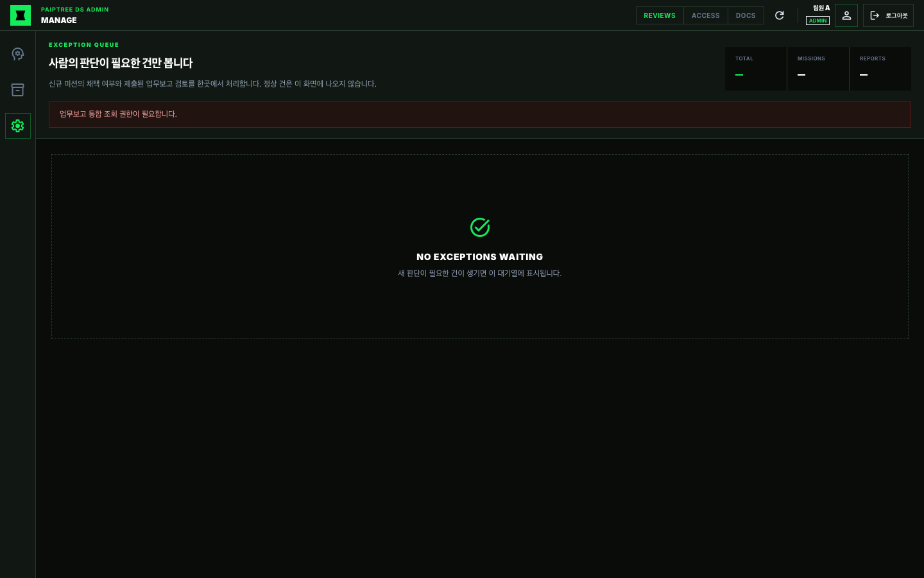Viewport: 924px width, 578px height.
Task: Click the Paiptree green logo icon
Action: coord(21,15)
